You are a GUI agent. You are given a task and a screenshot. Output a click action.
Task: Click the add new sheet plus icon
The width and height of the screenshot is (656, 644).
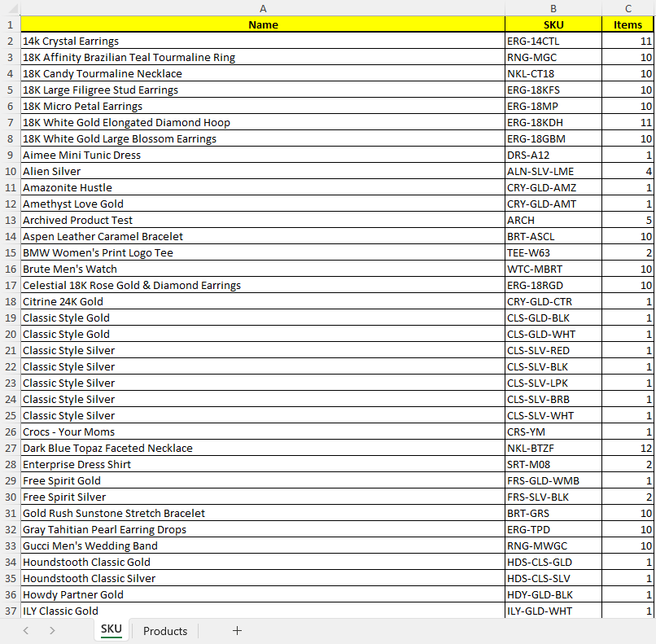point(237,631)
